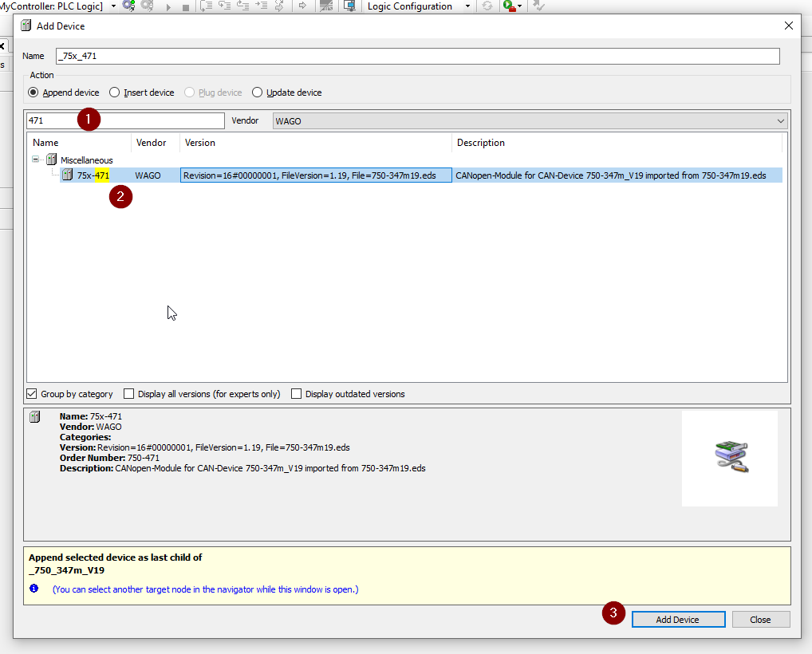Click the Step Into icon in toolbar

point(224,6)
